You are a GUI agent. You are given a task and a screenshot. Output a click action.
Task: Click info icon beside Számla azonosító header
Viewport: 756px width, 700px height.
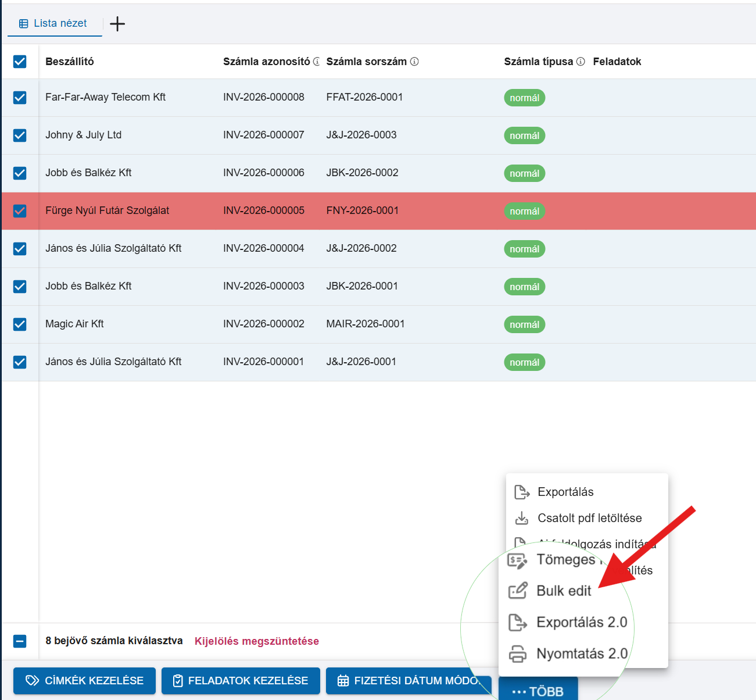click(317, 62)
